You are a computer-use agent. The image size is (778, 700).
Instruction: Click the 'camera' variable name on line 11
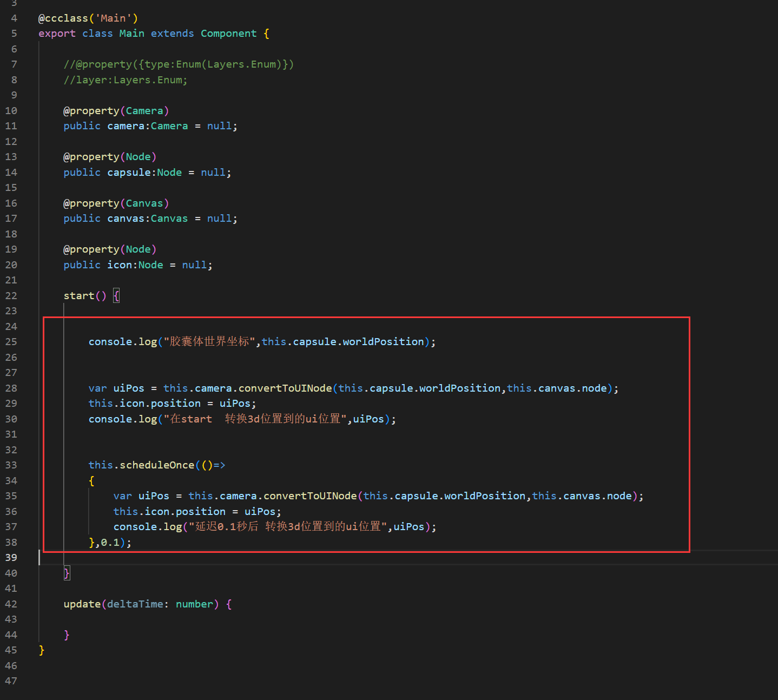[126, 126]
